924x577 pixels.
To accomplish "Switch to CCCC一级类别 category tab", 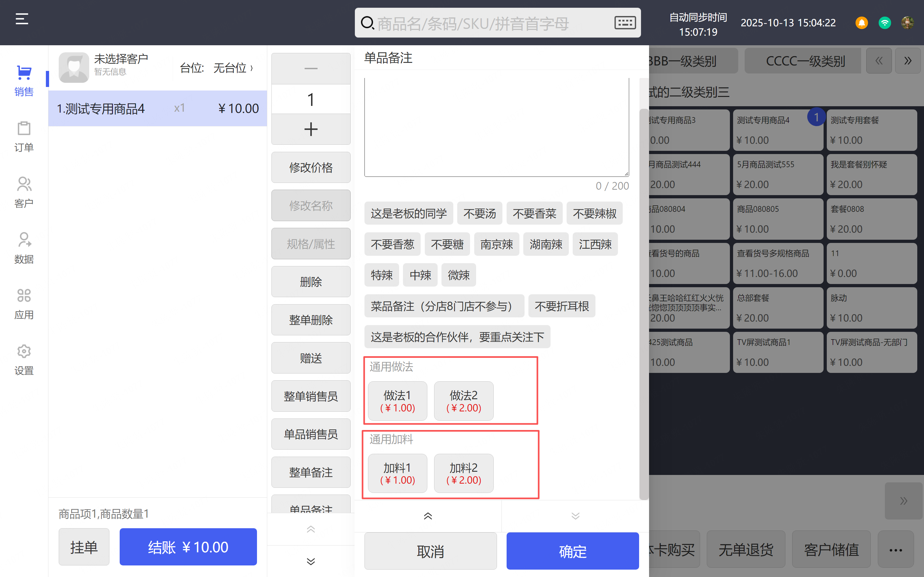I will (805, 61).
